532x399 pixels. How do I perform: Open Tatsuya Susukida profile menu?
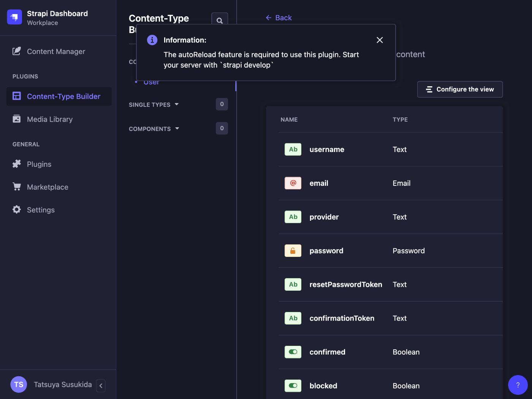tap(63, 385)
